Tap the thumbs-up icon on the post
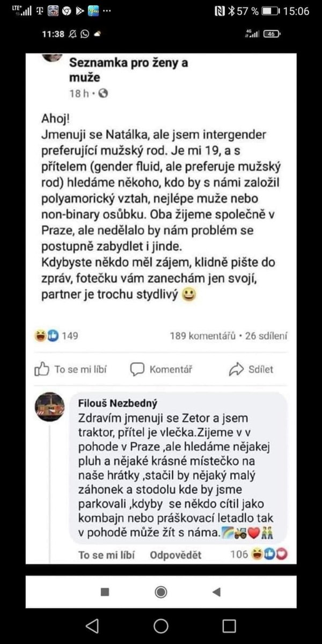322x644 pixels. coord(42,369)
